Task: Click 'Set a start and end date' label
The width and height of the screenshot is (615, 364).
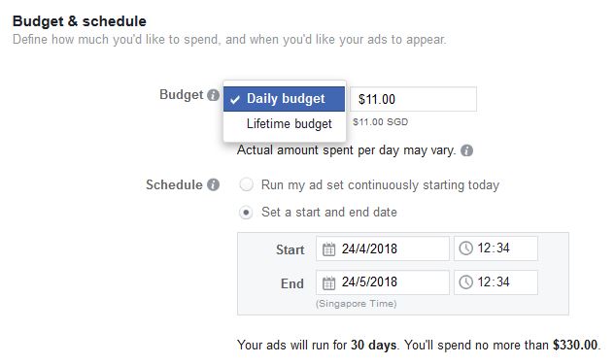Action: (x=329, y=212)
